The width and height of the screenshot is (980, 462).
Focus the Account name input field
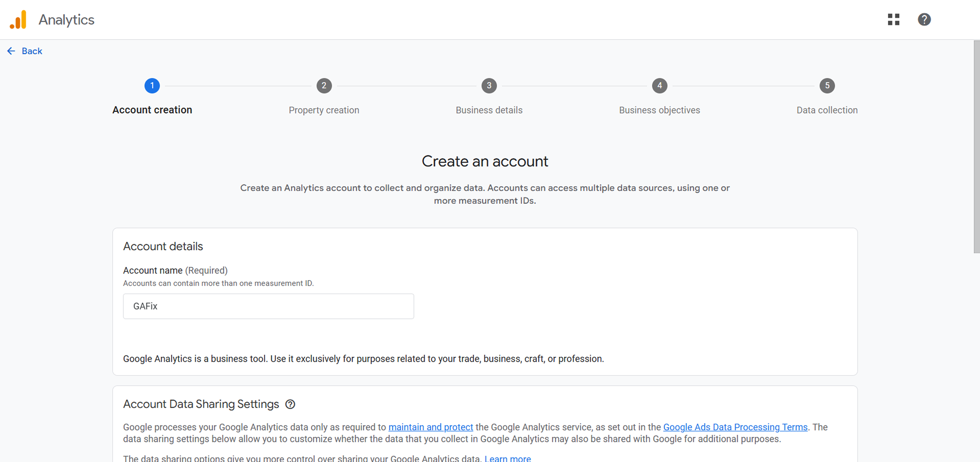pos(269,306)
